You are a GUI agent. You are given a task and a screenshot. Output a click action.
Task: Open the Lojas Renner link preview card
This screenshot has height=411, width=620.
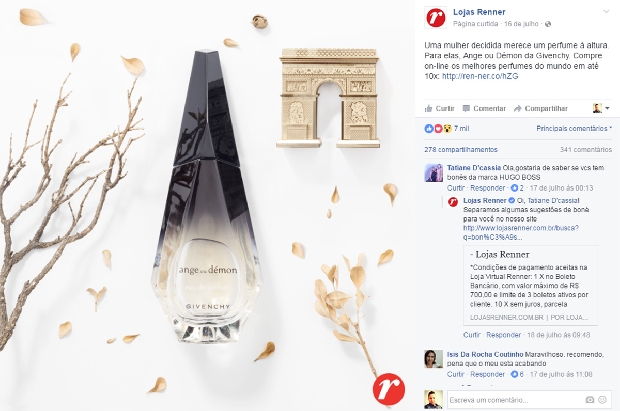click(x=530, y=285)
